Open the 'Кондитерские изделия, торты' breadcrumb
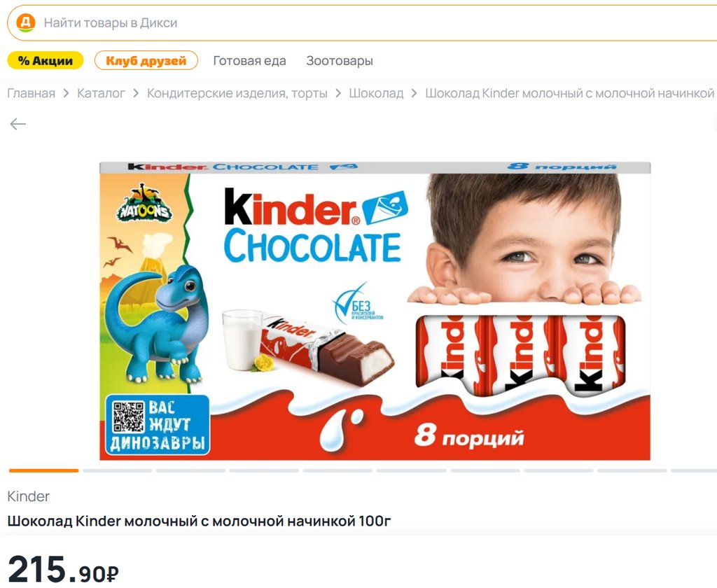Screen dimensions: 717x588 click(x=237, y=93)
